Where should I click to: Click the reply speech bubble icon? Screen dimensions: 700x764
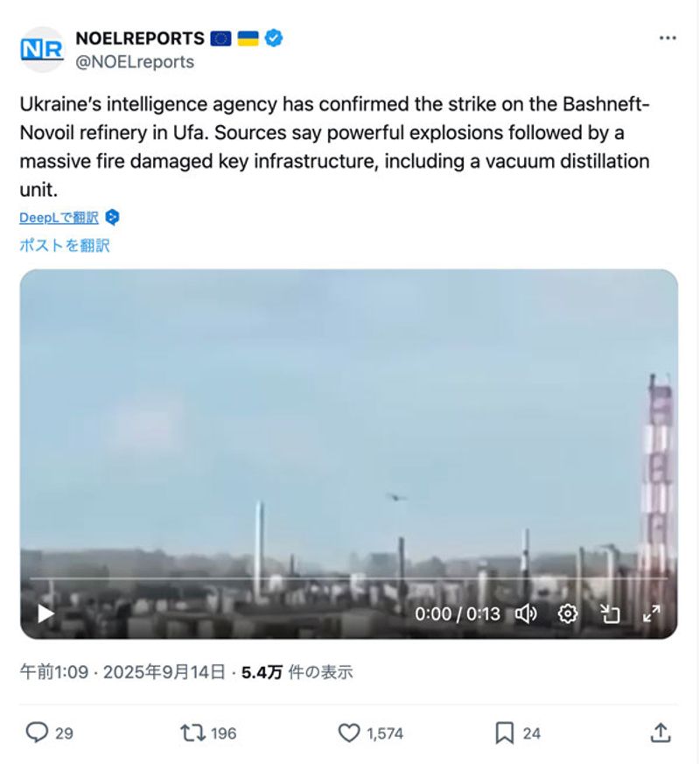click(x=37, y=732)
